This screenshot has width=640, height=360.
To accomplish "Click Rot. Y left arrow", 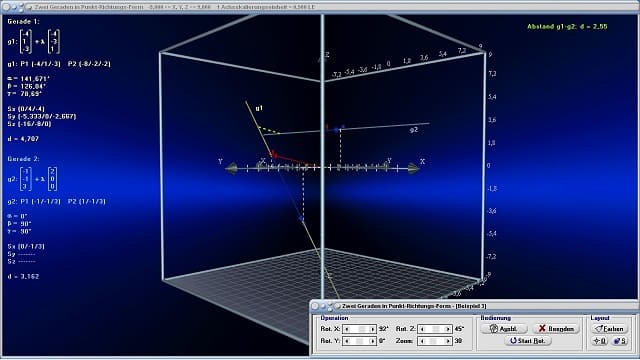I will pos(347,341).
